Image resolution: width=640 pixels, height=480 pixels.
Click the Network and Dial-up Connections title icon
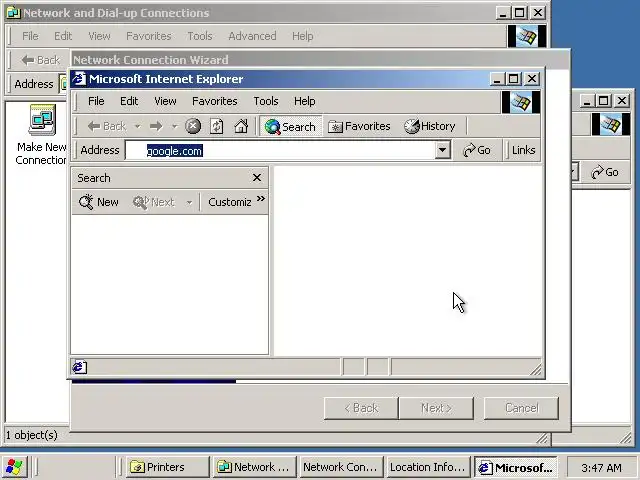tap(13, 13)
